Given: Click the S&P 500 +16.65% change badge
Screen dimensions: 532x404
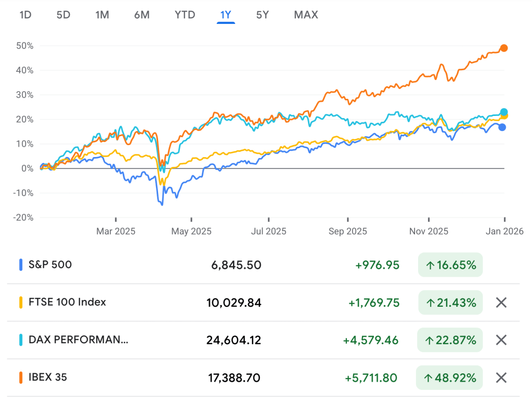Looking at the screenshot, I should click(x=450, y=265).
